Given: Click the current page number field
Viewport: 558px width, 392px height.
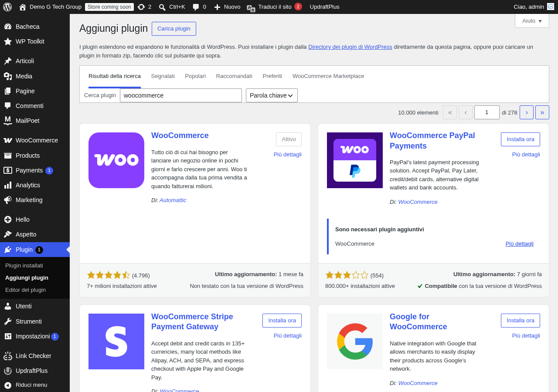Looking at the screenshot, I should (x=487, y=112).
